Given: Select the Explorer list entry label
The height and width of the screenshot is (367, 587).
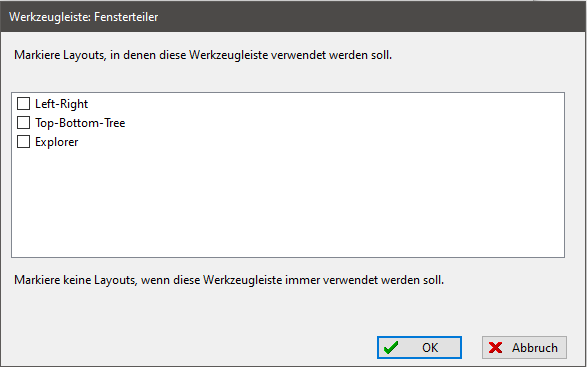Looking at the screenshot, I should (57, 142).
